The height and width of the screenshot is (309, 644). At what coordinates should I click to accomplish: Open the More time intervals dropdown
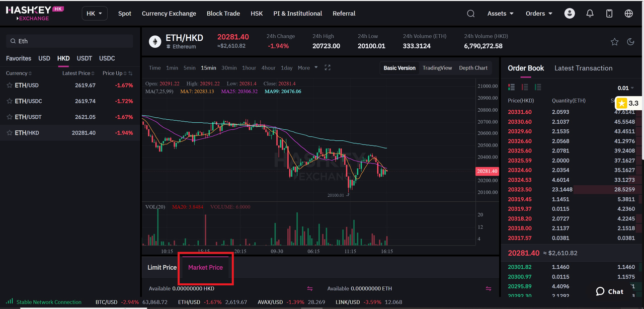tap(307, 68)
